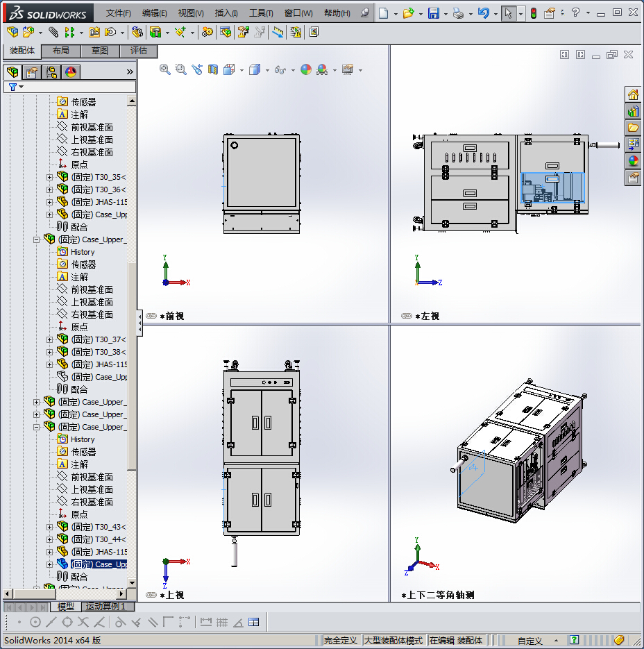Click the Zoom to Fit icon
The width and height of the screenshot is (644, 649).
(x=164, y=69)
